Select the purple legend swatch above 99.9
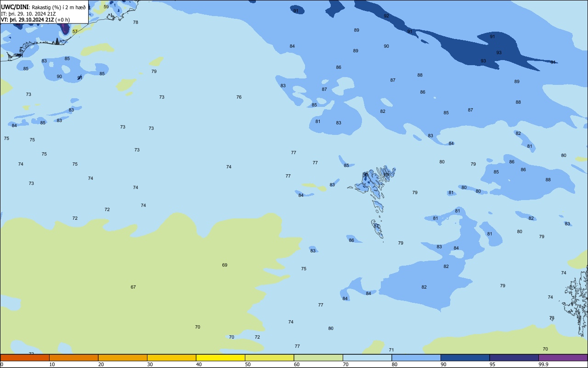 point(563,357)
